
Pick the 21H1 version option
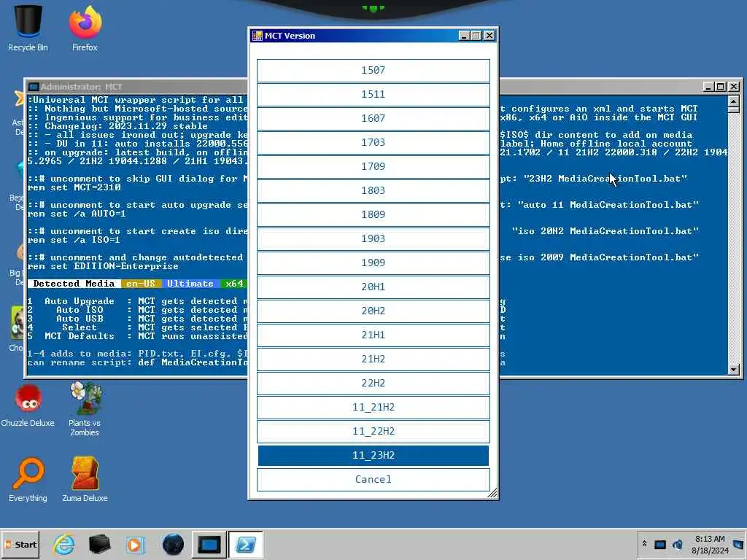point(373,335)
